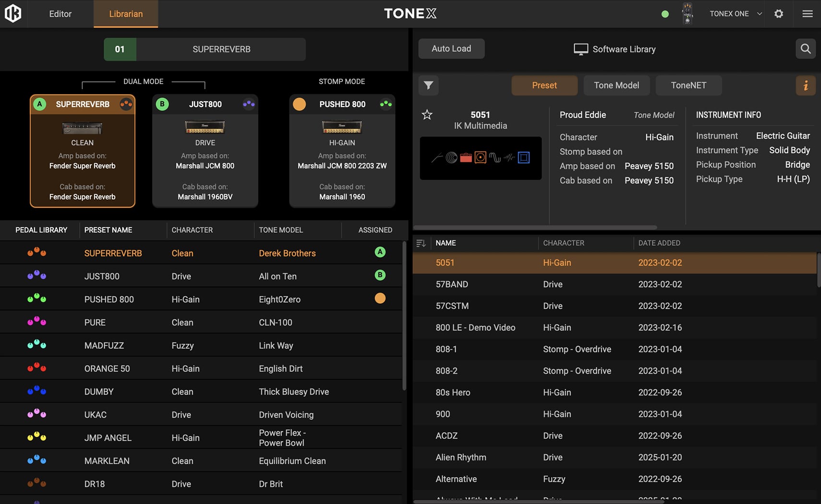Switch to the ToneNET tab
The image size is (821, 504).
pos(688,85)
